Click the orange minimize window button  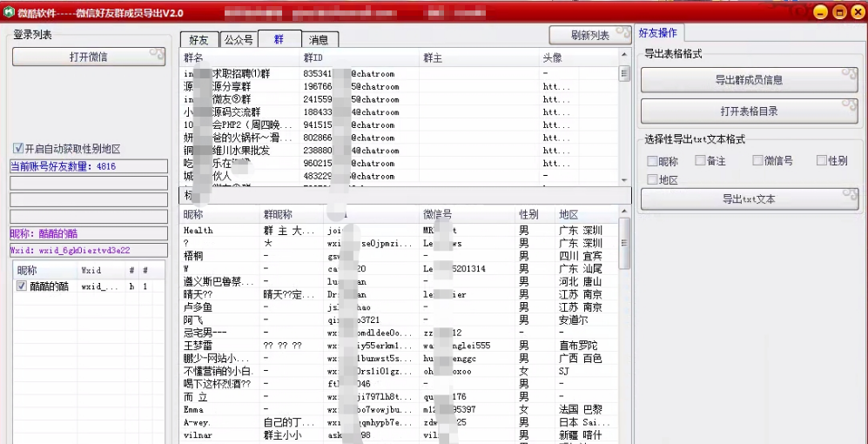pos(820,12)
